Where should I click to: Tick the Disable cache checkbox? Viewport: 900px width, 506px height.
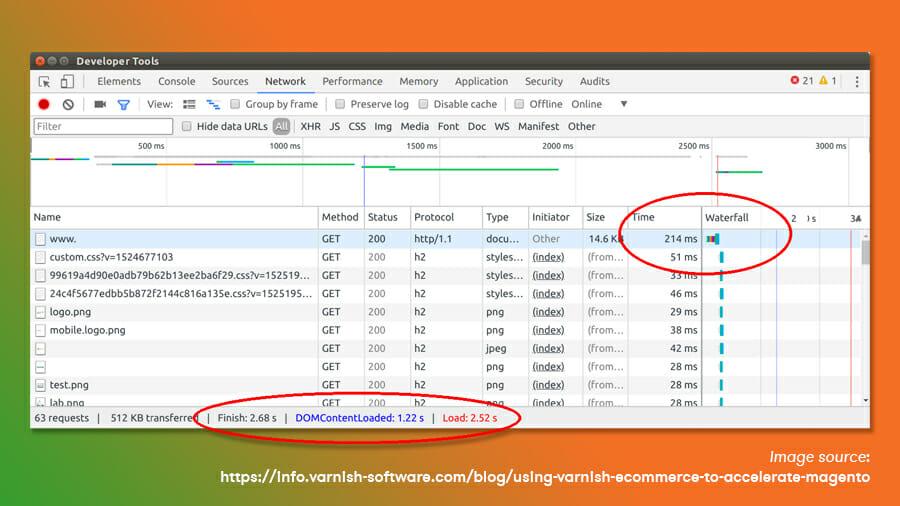point(423,104)
